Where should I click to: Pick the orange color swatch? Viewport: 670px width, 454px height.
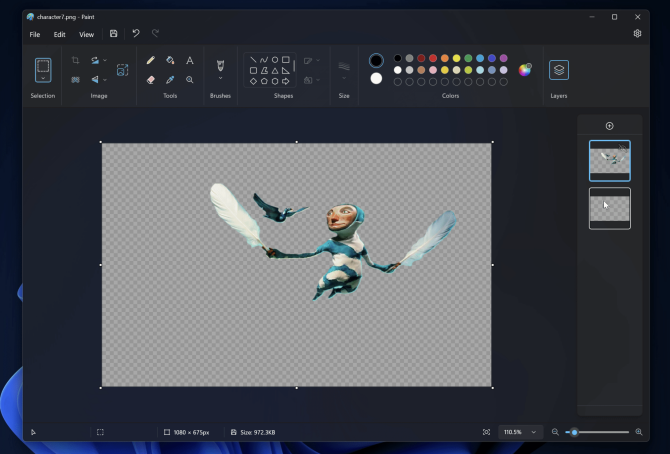445,58
